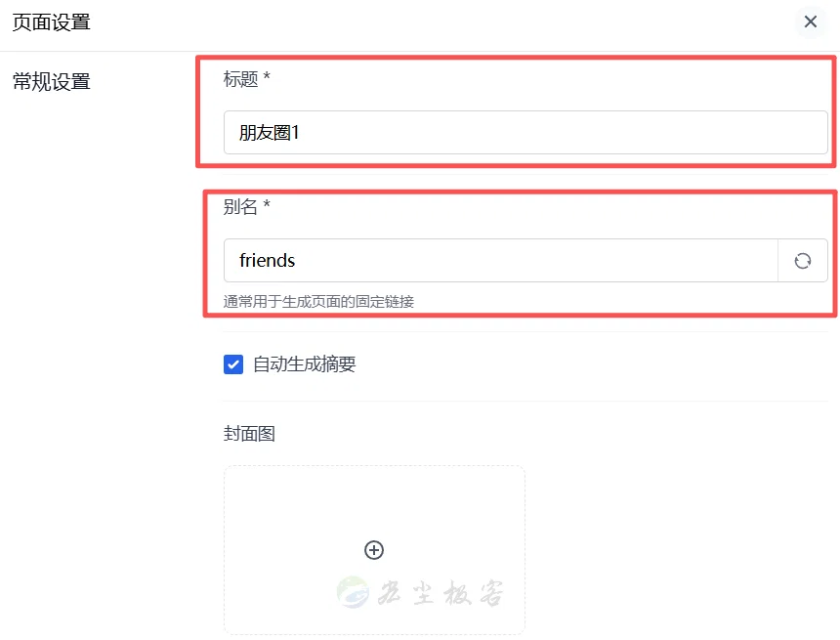Close the 页面设置 dialog with X
The width and height of the screenshot is (840, 640).
click(811, 21)
